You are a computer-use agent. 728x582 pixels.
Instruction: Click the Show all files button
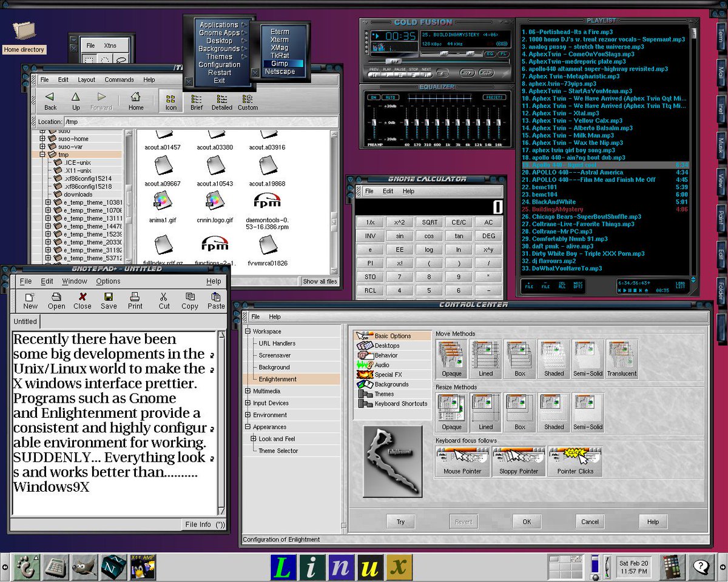tap(320, 281)
